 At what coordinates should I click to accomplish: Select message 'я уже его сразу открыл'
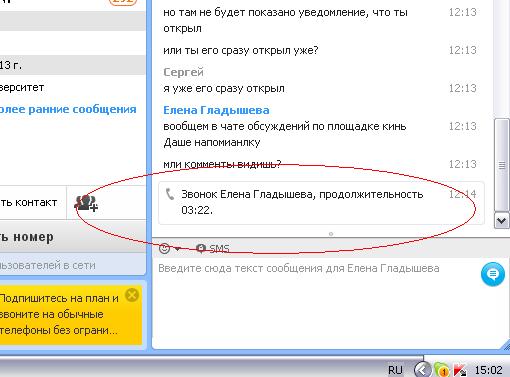(x=224, y=88)
